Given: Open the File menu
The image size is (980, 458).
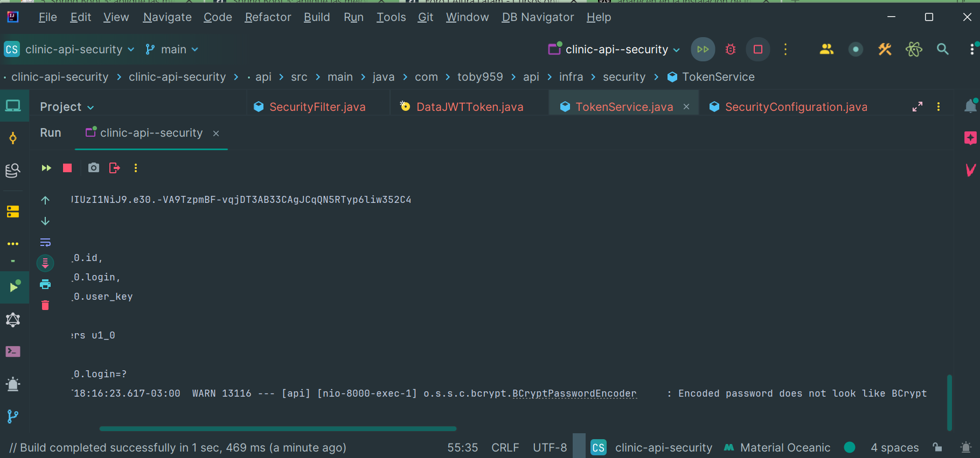Looking at the screenshot, I should (x=47, y=17).
